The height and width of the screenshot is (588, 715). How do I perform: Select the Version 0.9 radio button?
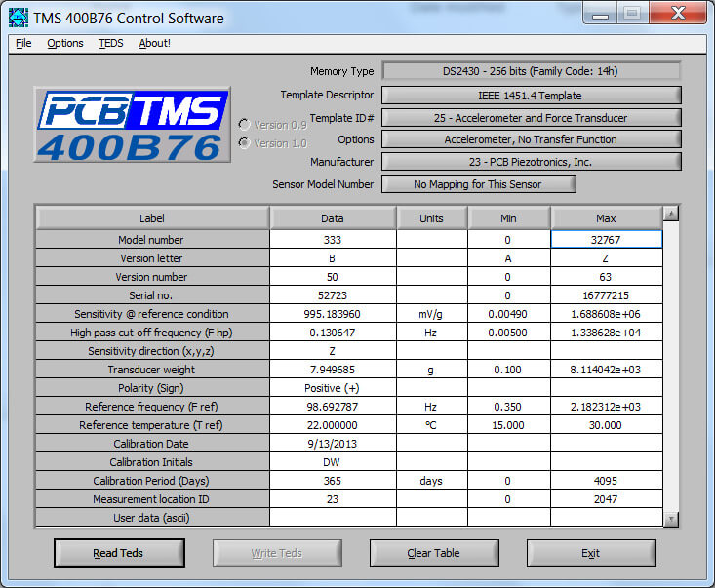click(245, 125)
